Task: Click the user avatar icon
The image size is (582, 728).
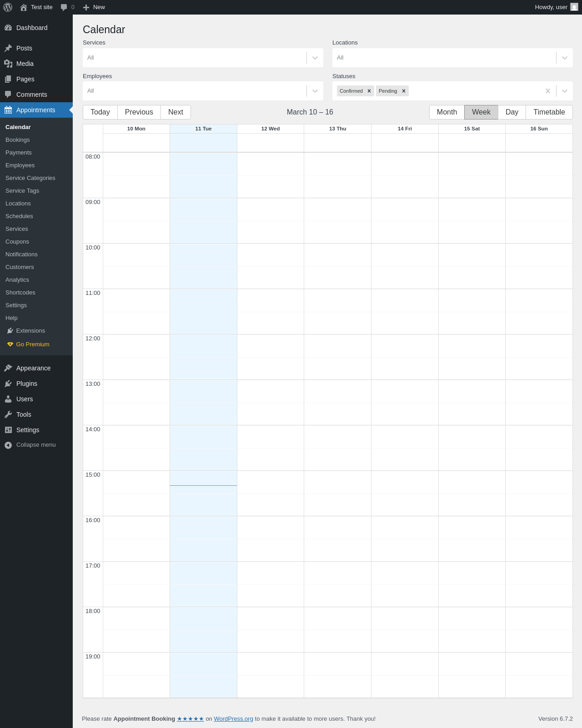Action: click(x=574, y=7)
